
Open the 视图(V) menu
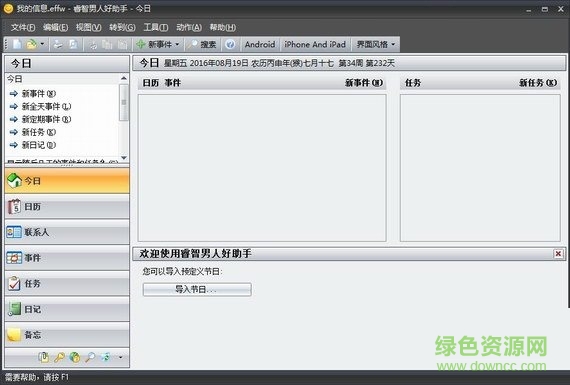(88, 27)
